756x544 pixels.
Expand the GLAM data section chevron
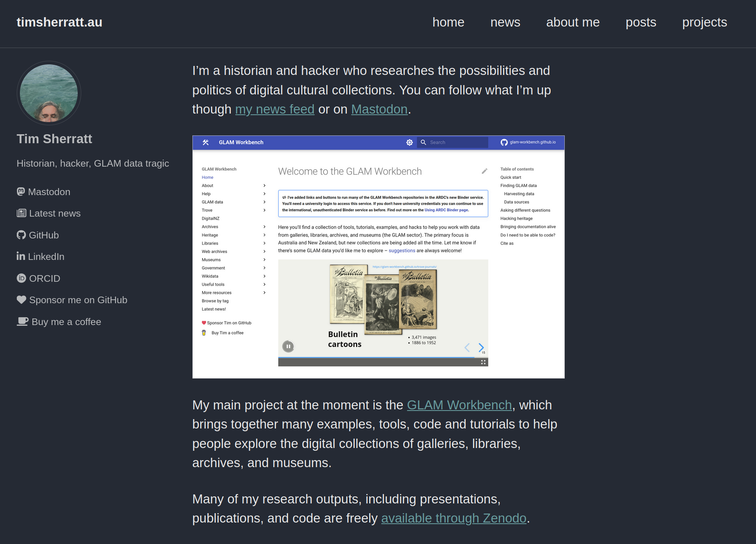tap(264, 202)
